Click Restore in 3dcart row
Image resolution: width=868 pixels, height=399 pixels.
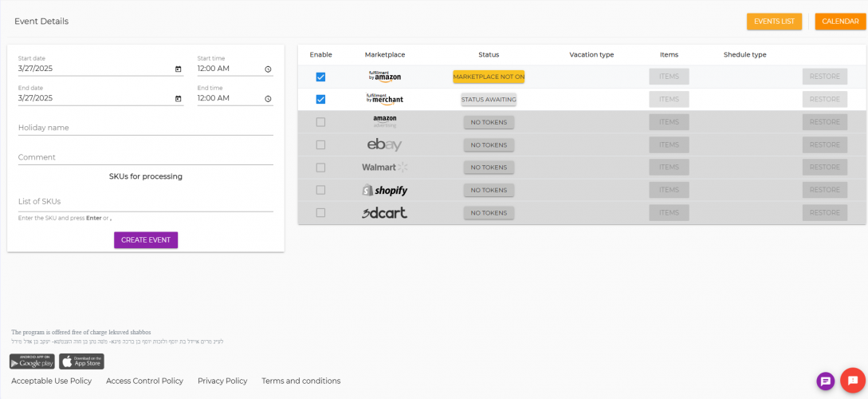[825, 213]
